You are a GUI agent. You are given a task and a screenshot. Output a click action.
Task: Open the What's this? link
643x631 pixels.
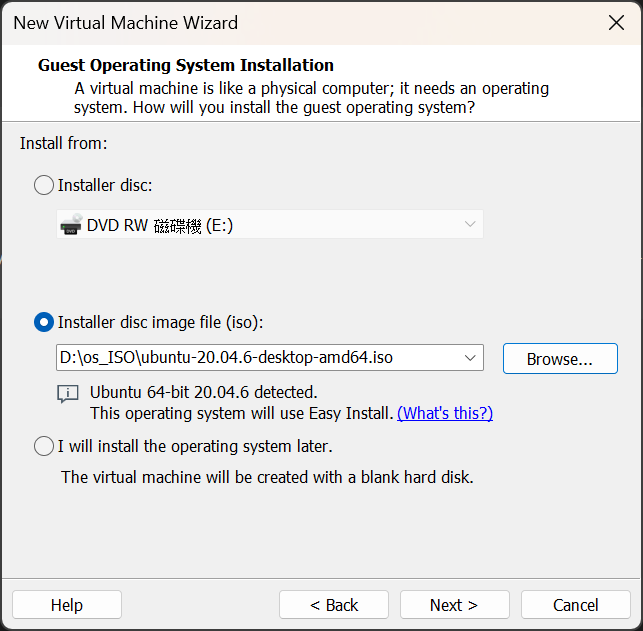click(x=445, y=413)
